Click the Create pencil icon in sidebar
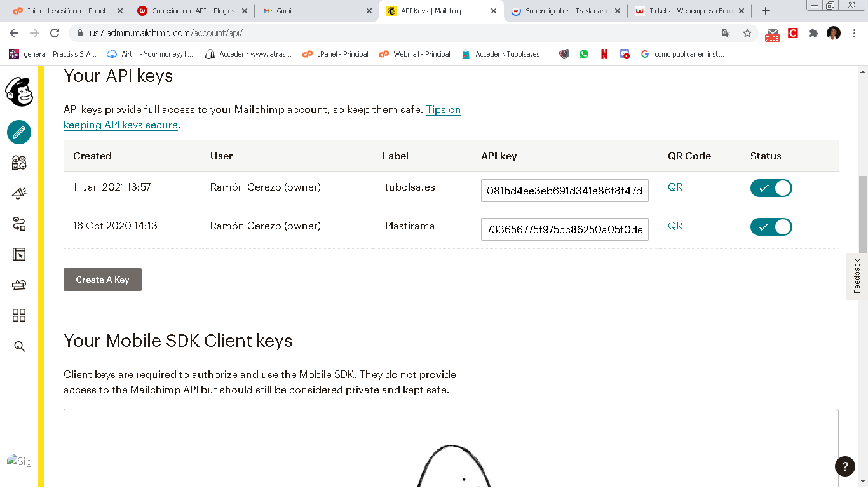The height and width of the screenshot is (488, 868). coord(19,132)
